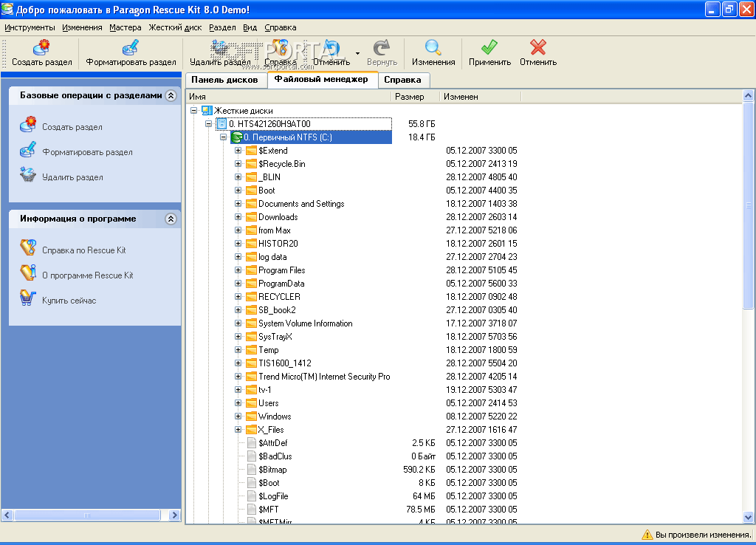Switch to the Панель дисков tab
The height and width of the screenshot is (545, 756).
point(224,80)
